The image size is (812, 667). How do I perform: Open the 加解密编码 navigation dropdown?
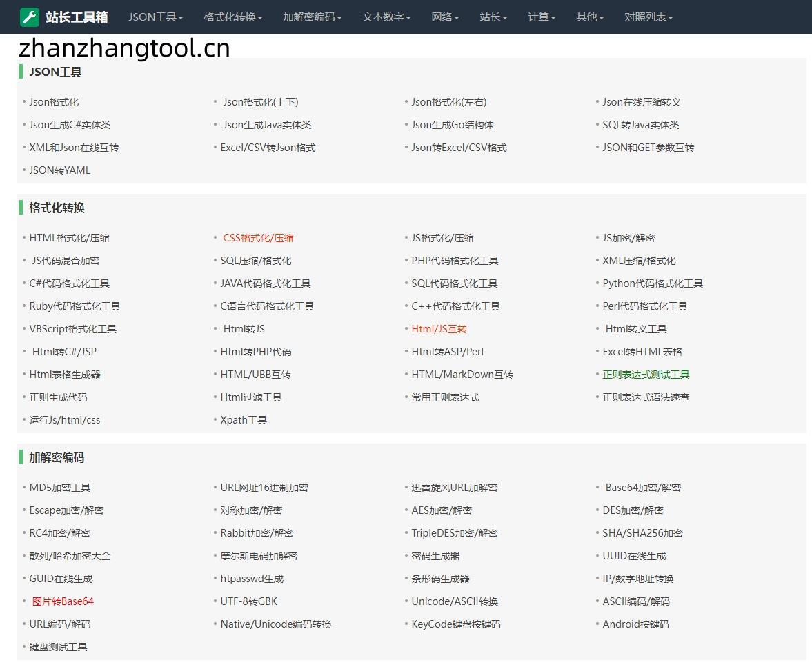(x=313, y=17)
